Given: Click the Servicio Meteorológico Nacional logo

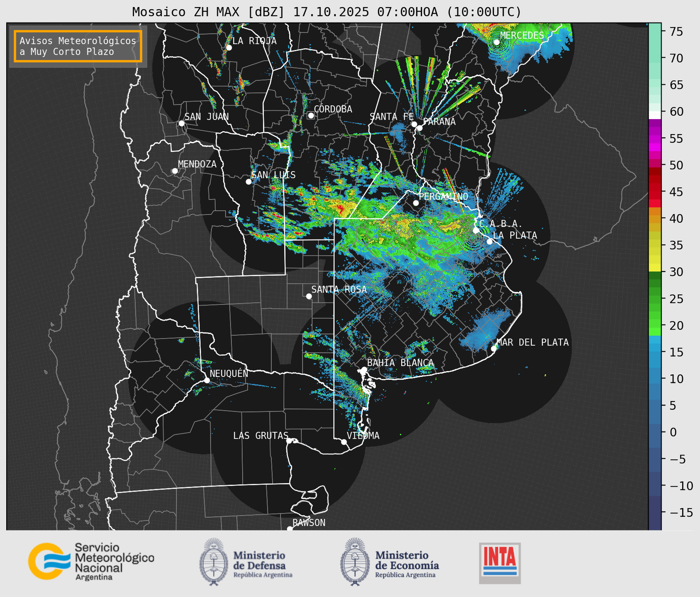Looking at the screenshot, I should click(x=91, y=561).
